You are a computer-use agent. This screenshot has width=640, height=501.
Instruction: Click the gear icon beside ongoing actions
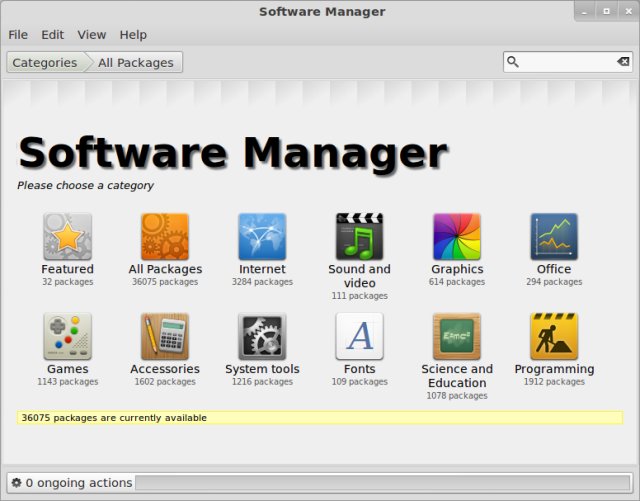point(16,483)
